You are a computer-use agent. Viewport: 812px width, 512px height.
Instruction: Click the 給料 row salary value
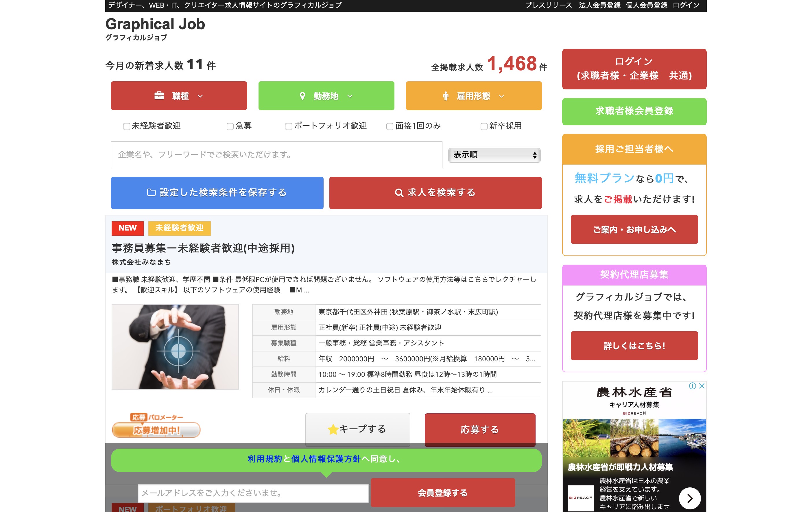[428, 359]
